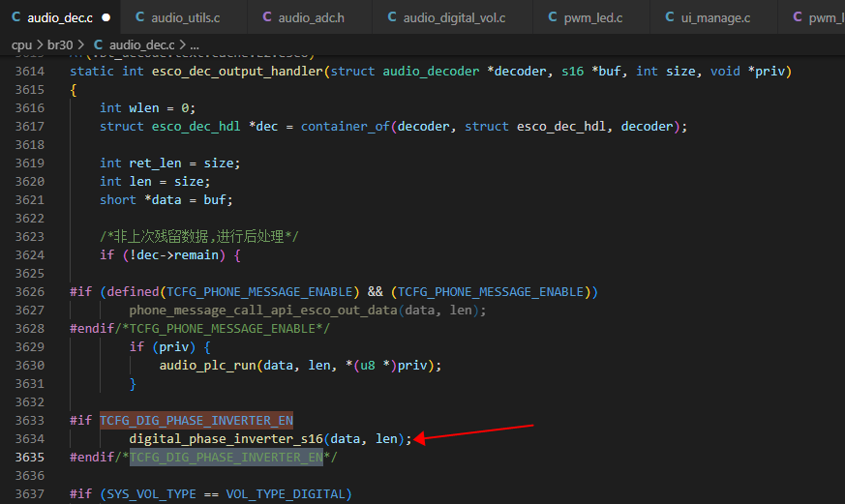Screen dimensions: 845x504
Task: Open the audio_utils.c tab
Action: 185,17
